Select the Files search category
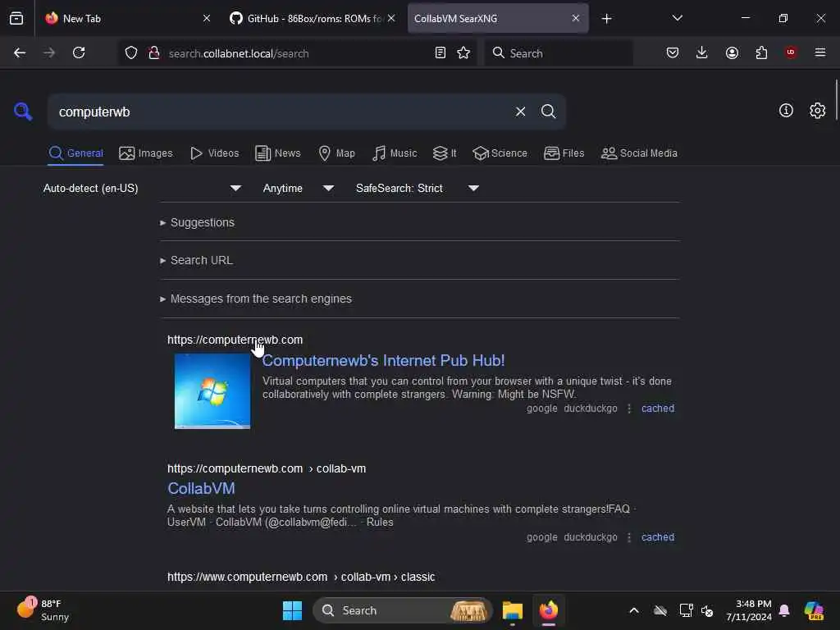Image resolution: width=840 pixels, height=630 pixels. [x=564, y=153]
